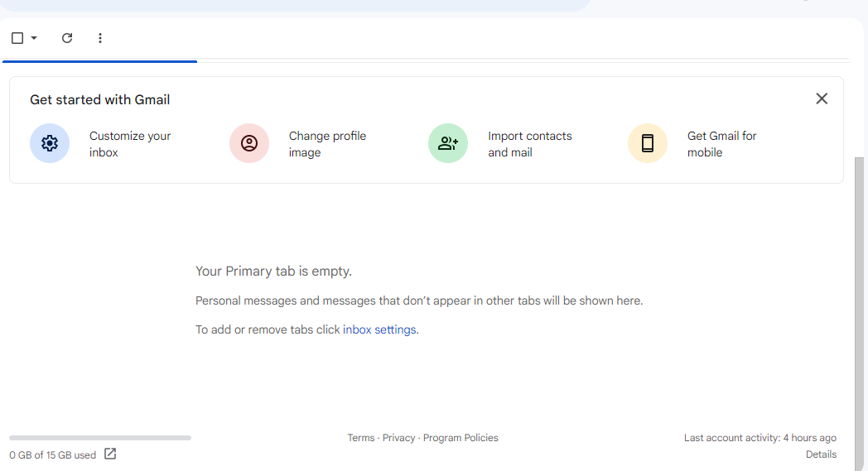View account activity Details link
The width and height of the screenshot is (868, 471).
821,454
